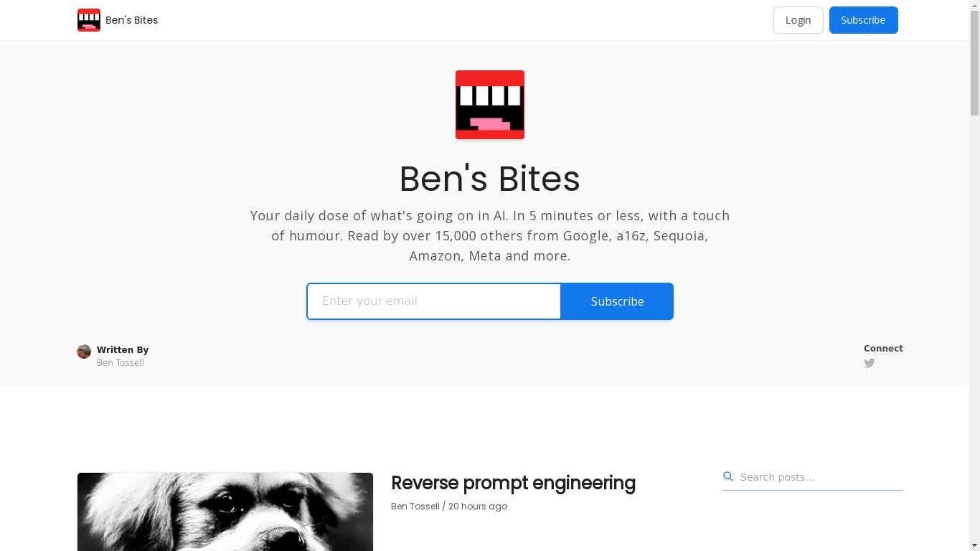Focus the Search posts field
980x551 pixels.
(819, 477)
